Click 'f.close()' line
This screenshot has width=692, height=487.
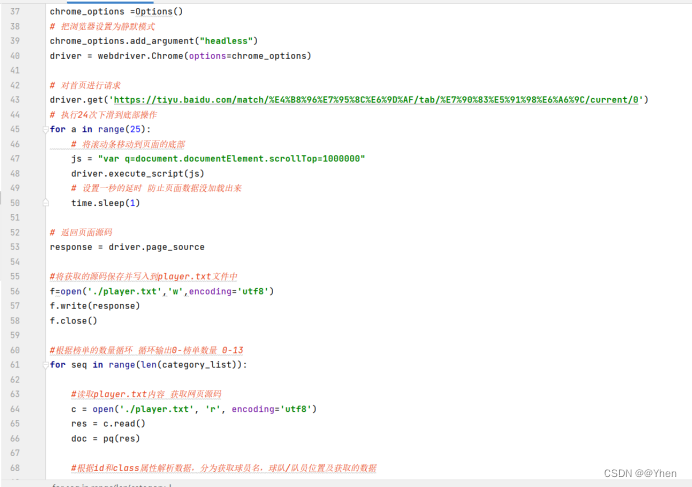click(x=73, y=321)
